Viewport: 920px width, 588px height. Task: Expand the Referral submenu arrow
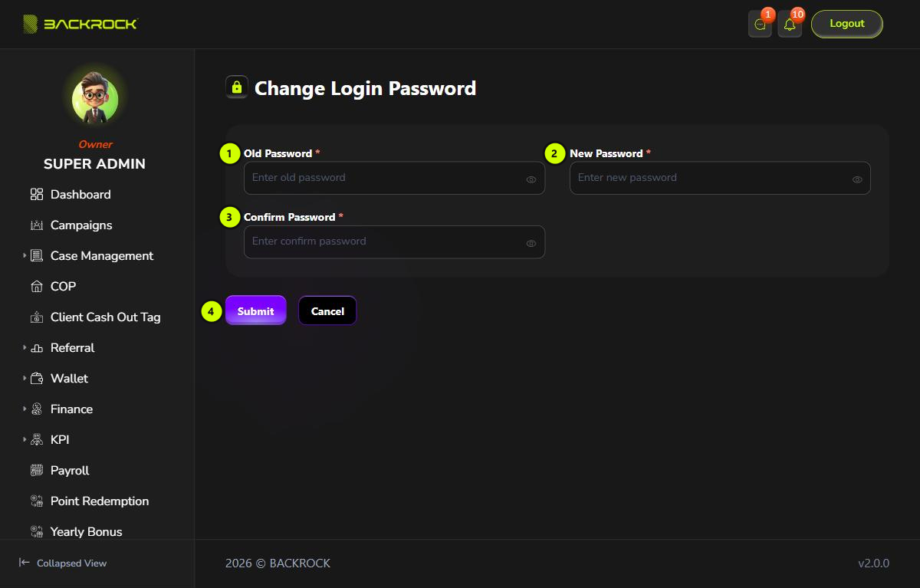tap(25, 348)
